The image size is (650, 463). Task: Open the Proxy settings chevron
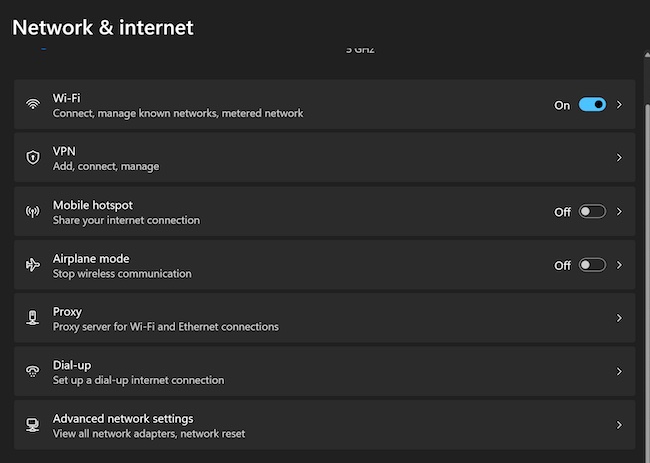click(620, 318)
